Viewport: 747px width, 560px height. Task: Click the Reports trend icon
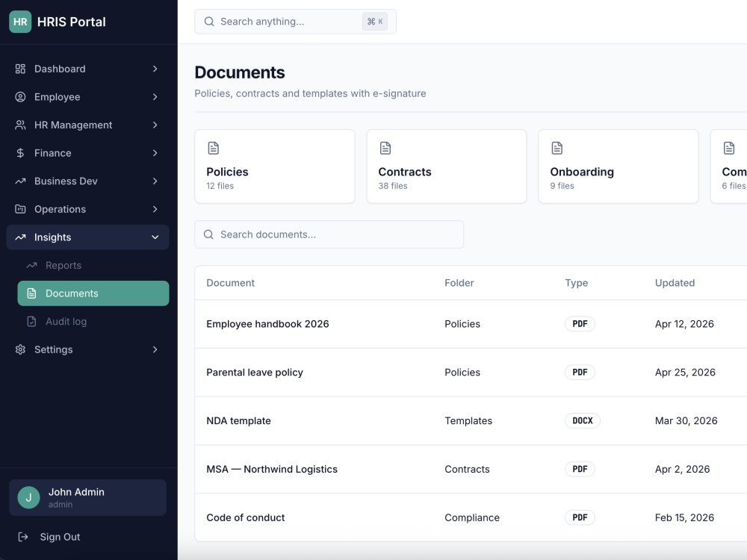pos(31,265)
